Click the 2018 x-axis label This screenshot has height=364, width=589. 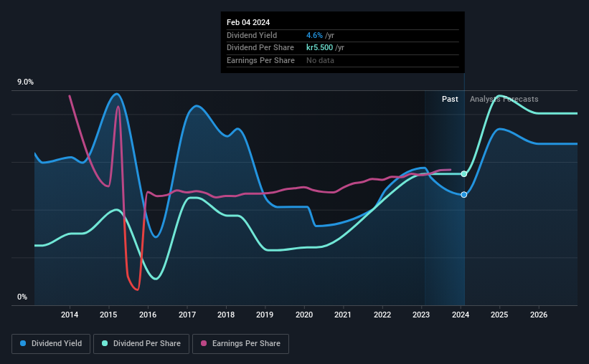pos(226,315)
